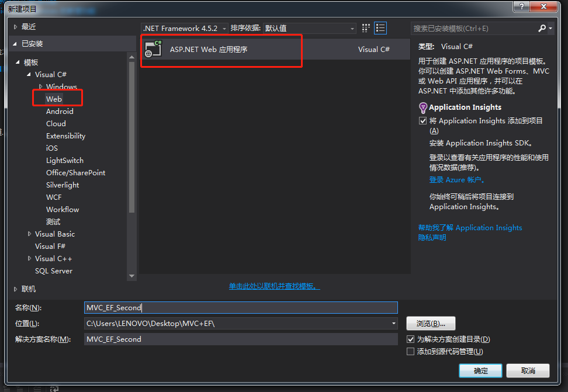The height and width of the screenshot is (392, 568).
Task: Toggle create directory for solution checkbox
Action: (410, 339)
